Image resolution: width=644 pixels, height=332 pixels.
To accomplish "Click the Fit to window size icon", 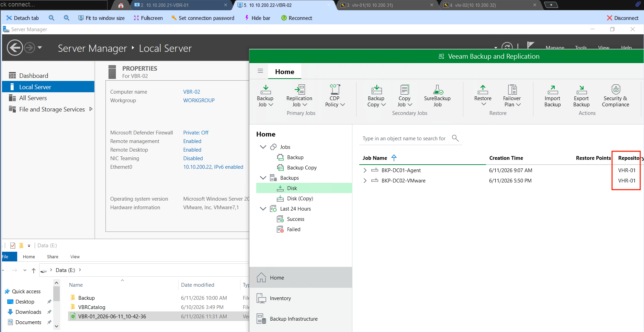I will click(81, 18).
